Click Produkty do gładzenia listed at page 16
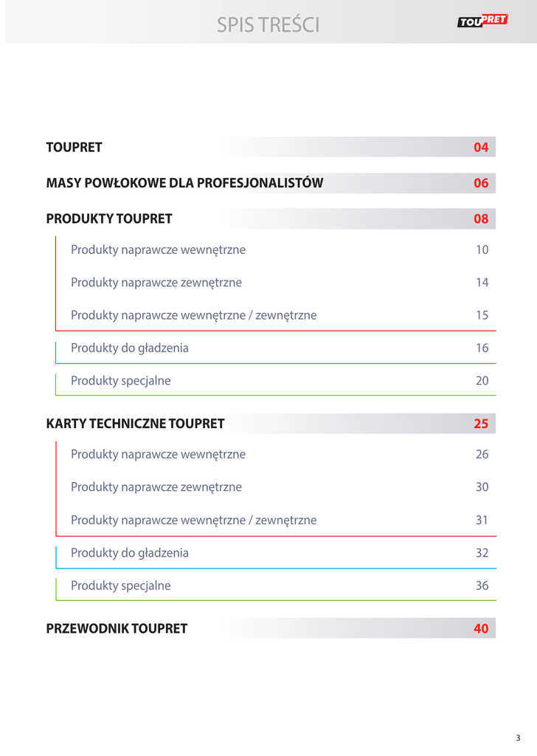 click(x=129, y=348)
